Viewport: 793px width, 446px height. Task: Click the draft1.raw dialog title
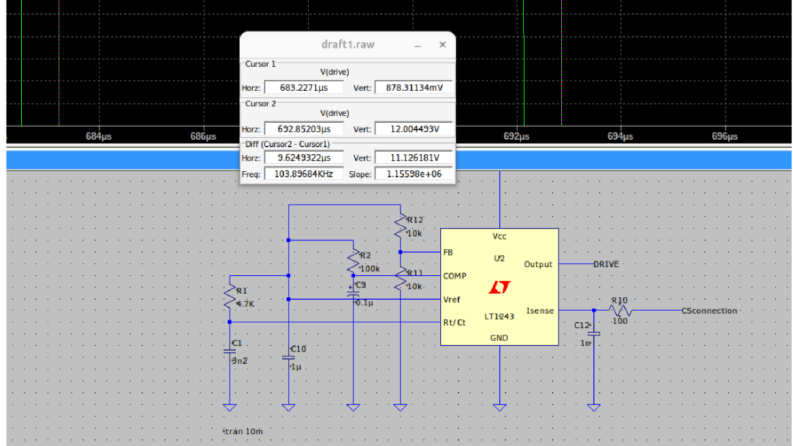(x=348, y=44)
